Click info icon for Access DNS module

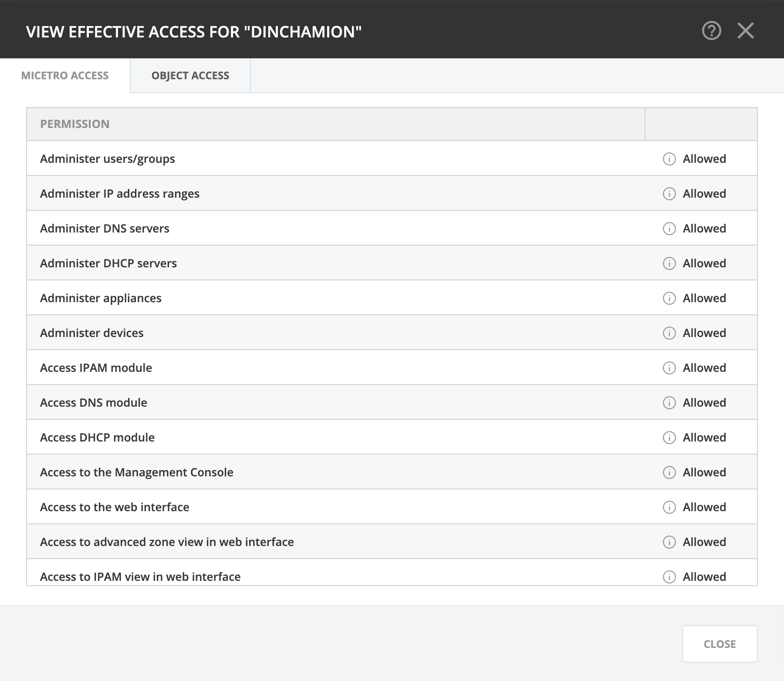(x=669, y=403)
